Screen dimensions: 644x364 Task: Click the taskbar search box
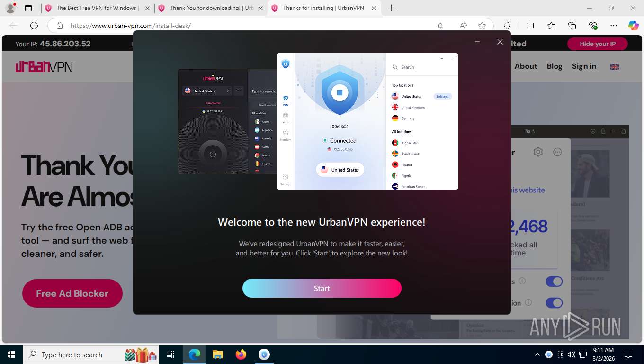tap(91, 355)
